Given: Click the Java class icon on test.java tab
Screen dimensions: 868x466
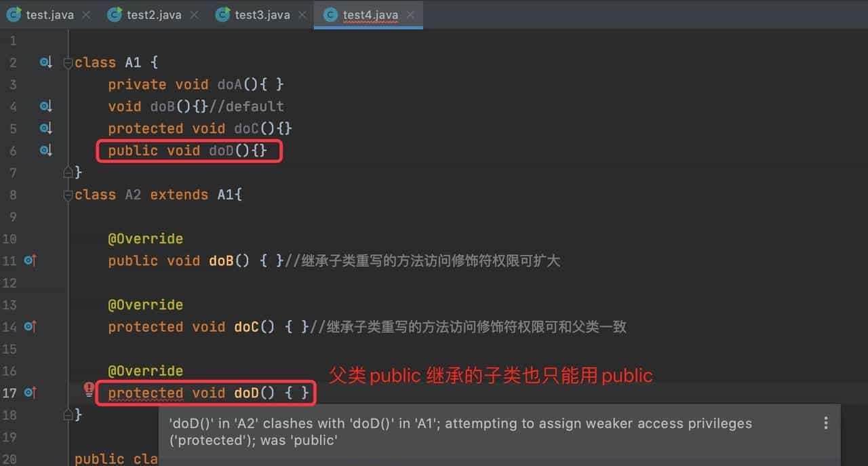Looking at the screenshot, I should pyautogui.click(x=14, y=14).
